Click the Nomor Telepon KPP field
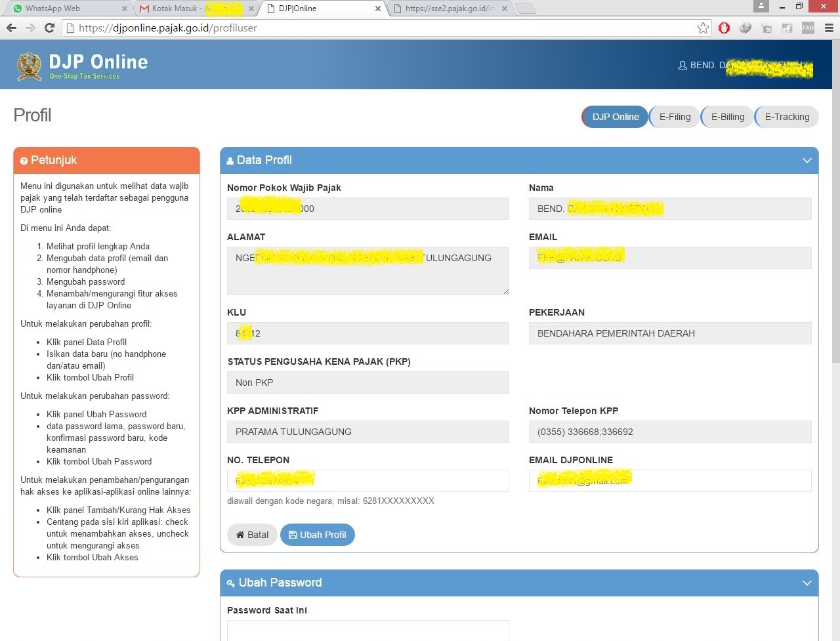 click(670, 432)
